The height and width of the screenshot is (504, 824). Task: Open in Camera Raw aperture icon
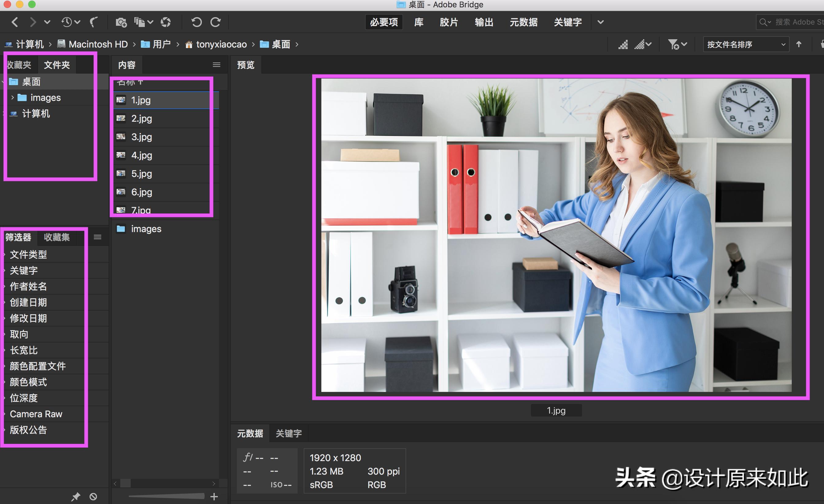coord(166,22)
